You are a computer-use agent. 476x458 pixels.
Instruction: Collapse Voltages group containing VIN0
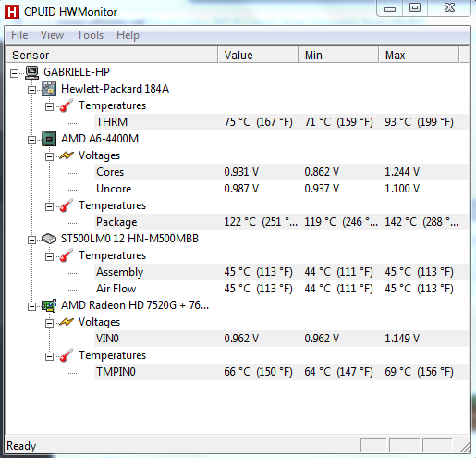pos(49,323)
